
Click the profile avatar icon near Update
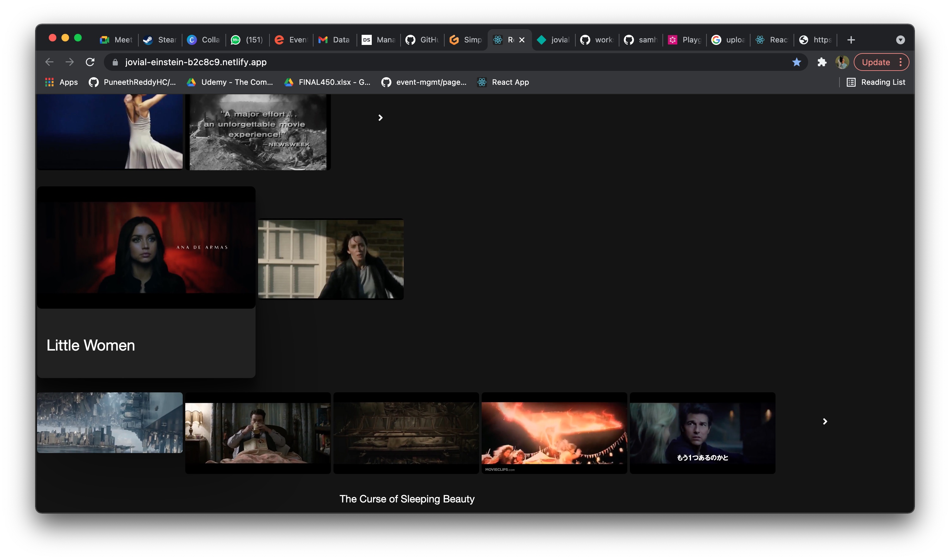(x=842, y=62)
